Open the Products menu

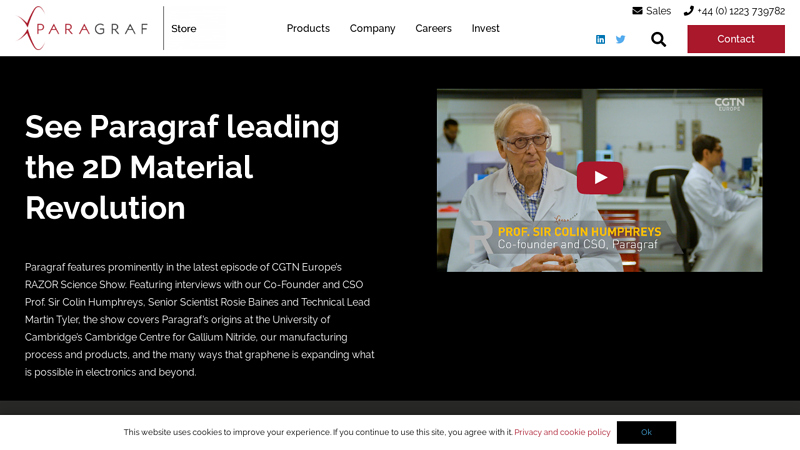[x=308, y=29]
